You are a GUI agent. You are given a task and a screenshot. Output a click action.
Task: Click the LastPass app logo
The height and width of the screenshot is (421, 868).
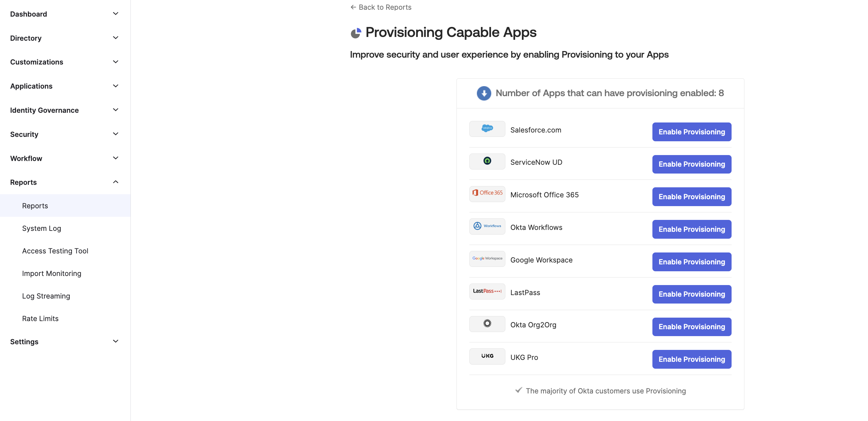click(487, 291)
